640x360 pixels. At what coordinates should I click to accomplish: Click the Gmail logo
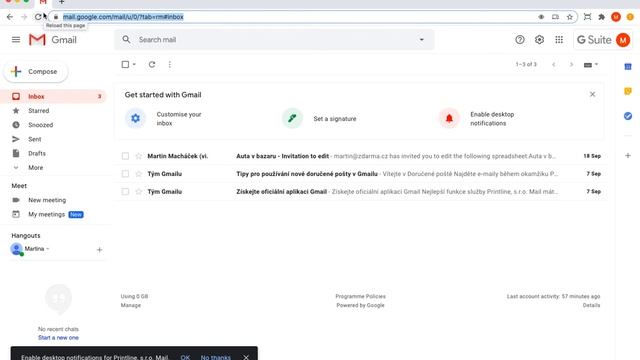pos(53,40)
